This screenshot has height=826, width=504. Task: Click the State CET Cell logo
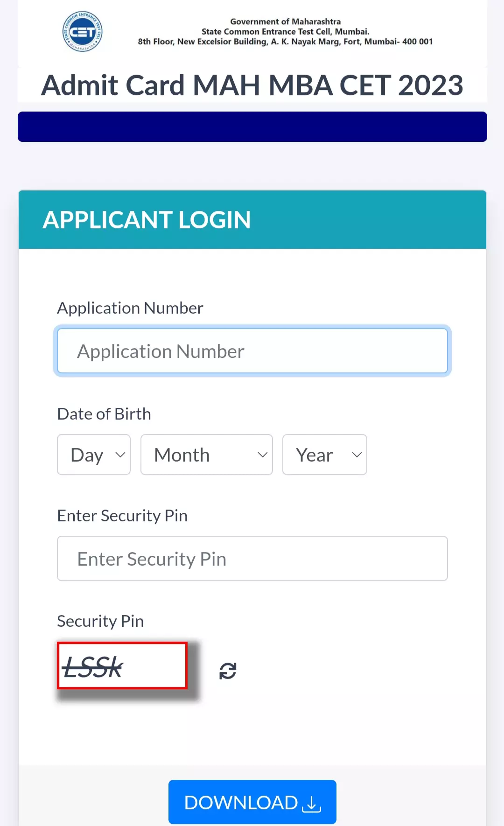coord(83,31)
